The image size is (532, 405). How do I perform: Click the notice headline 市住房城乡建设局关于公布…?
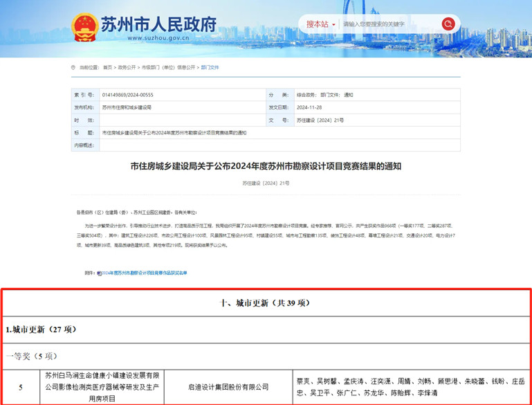click(x=266, y=166)
